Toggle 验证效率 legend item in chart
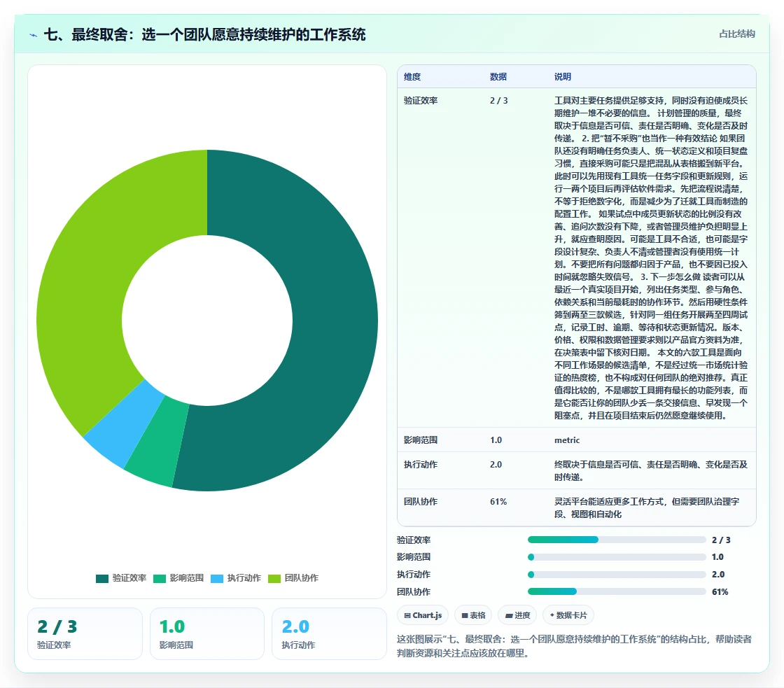 click(121, 578)
